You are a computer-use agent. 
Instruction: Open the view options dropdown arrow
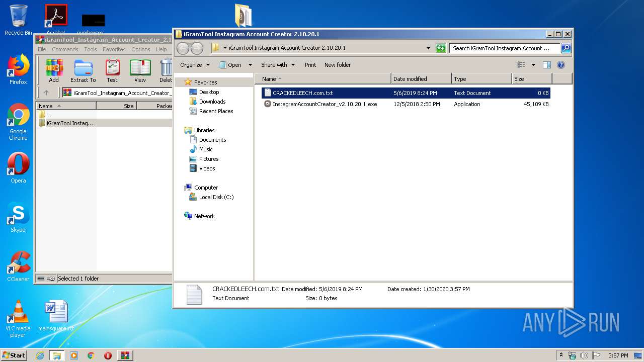533,65
